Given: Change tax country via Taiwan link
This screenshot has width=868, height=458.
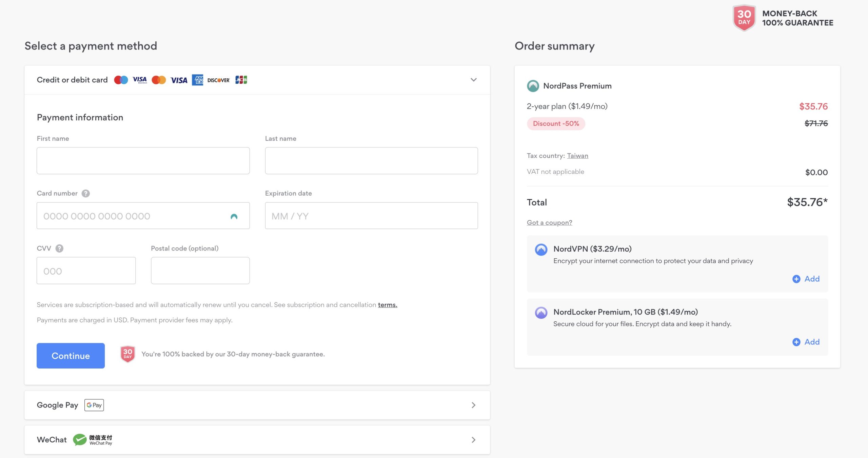Looking at the screenshot, I should coord(577,156).
